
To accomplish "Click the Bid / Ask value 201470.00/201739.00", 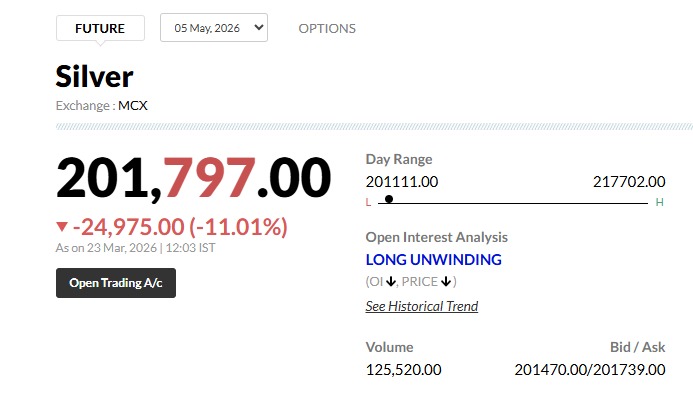I will (x=590, y=369).
